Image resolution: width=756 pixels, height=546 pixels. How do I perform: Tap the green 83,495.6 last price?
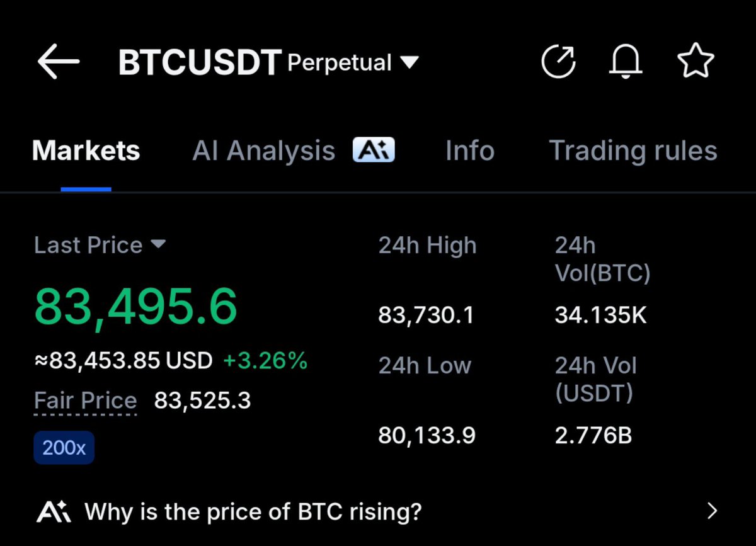(x=135, y=307)
